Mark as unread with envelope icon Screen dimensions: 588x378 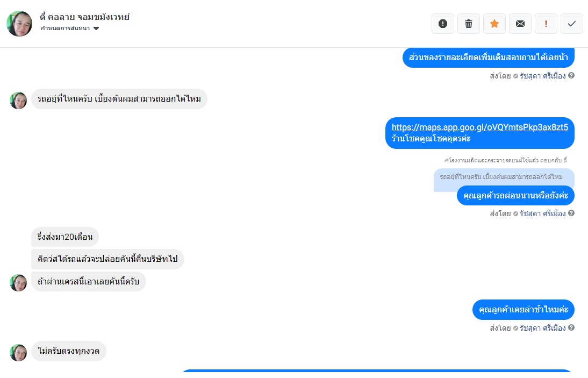[520, 24]
